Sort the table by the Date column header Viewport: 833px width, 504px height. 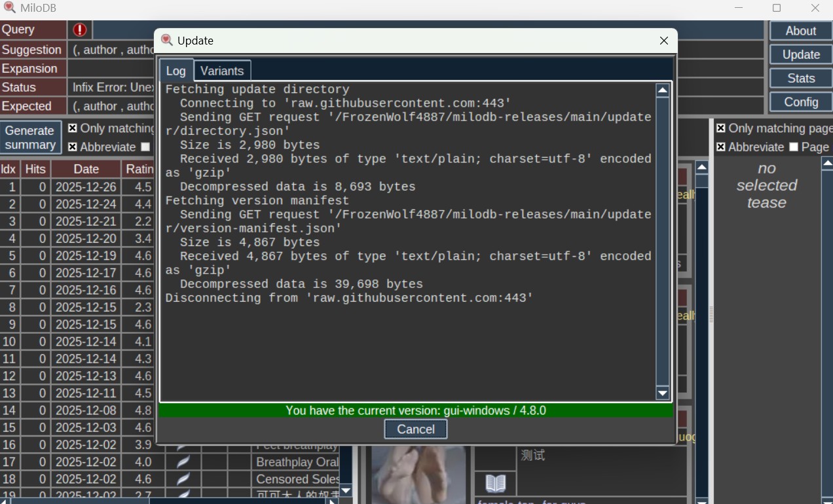(x=86, y=170)
